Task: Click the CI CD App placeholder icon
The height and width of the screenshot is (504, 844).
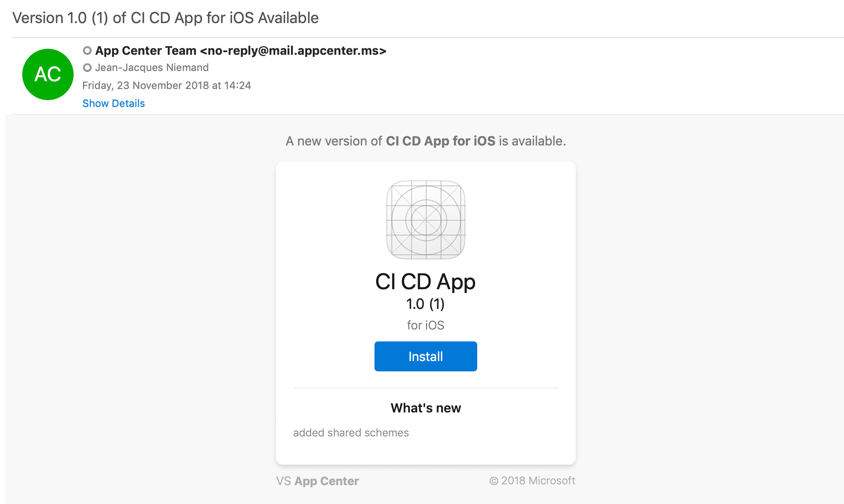Action: click(425, 220)
